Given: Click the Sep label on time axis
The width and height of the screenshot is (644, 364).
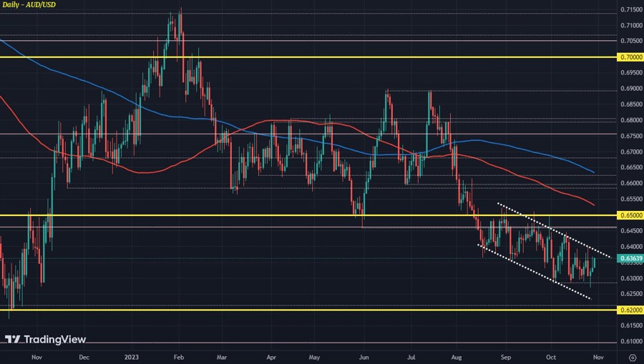Looking at the screenshot, I should pos(506,358).
